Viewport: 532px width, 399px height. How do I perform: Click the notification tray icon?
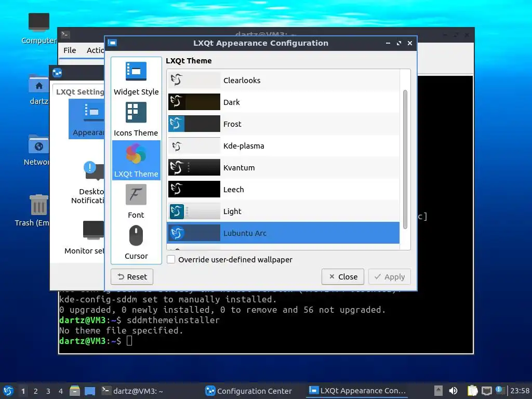499,390
